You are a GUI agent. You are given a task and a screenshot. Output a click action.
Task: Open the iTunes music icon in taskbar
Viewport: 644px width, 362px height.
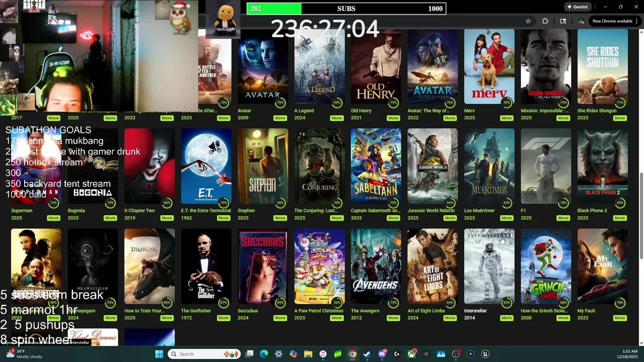[x=323, y=354]
